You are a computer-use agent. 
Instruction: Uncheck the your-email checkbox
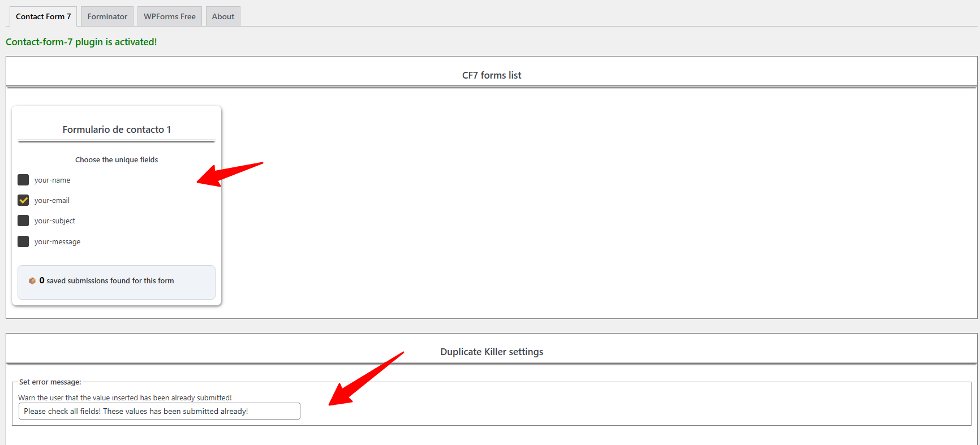tap(23, 200)
